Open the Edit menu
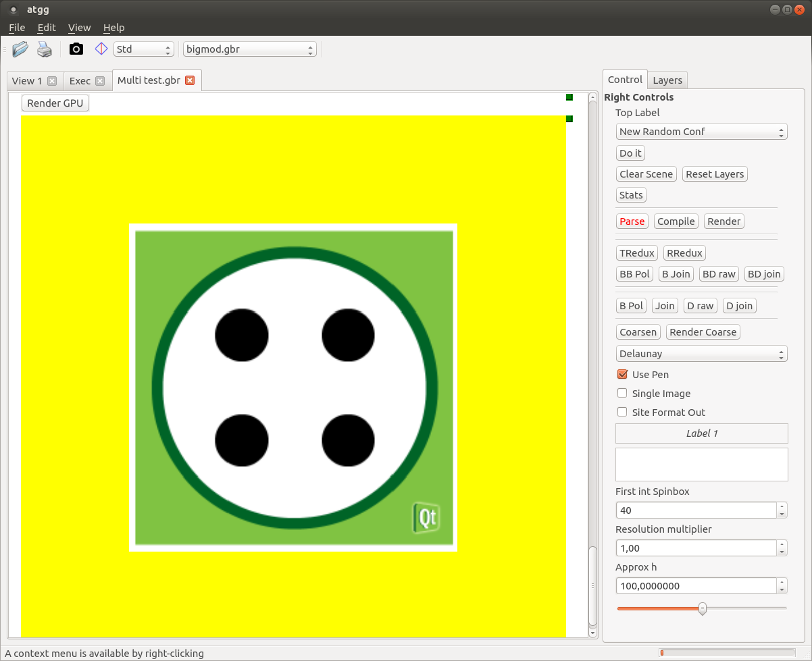The image size is (812, 661). tap(47, 28)
